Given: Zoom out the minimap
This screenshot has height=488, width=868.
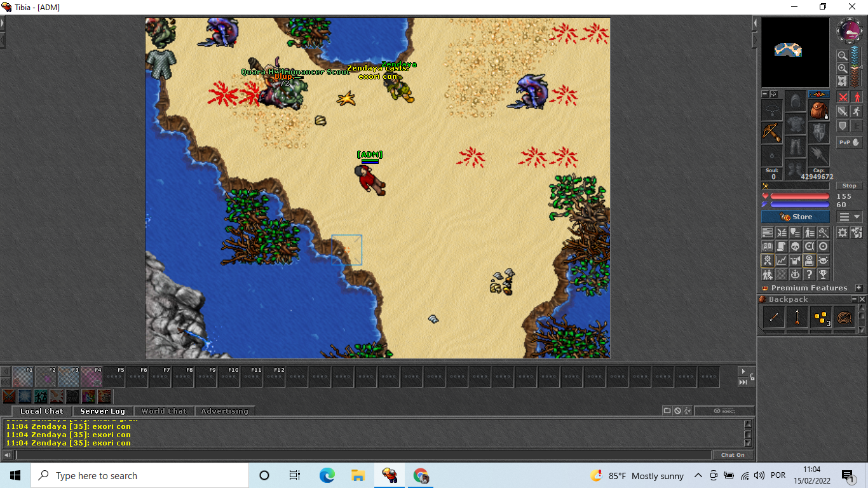Looking at the screenshot, I should [843, 55].
